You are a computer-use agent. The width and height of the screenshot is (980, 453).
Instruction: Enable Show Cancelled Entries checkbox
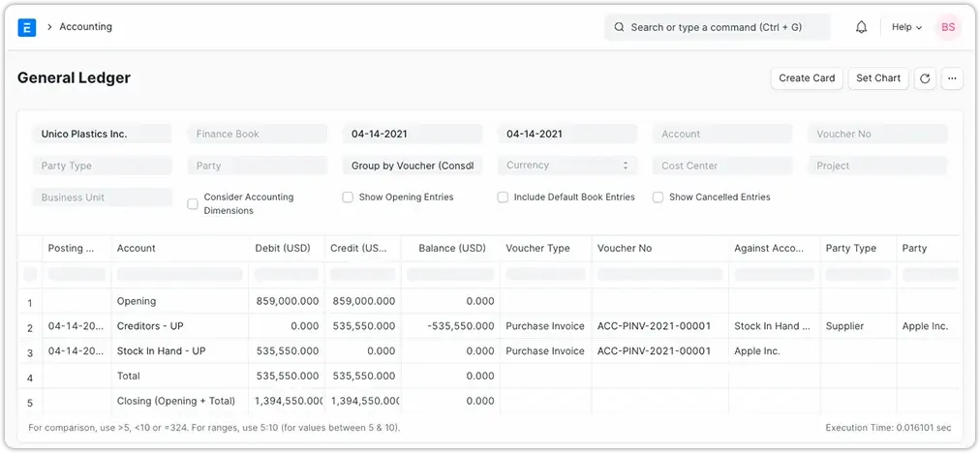[658, 197]
